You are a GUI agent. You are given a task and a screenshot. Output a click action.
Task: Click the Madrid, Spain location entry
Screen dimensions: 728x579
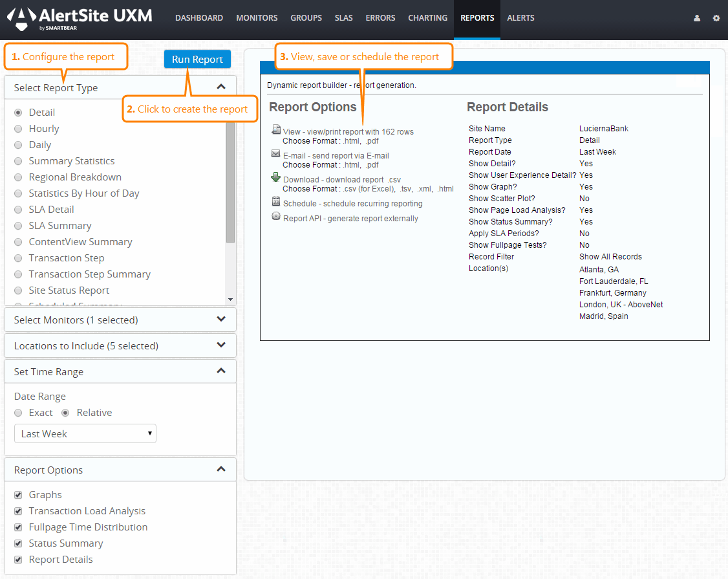pos(604,316)
